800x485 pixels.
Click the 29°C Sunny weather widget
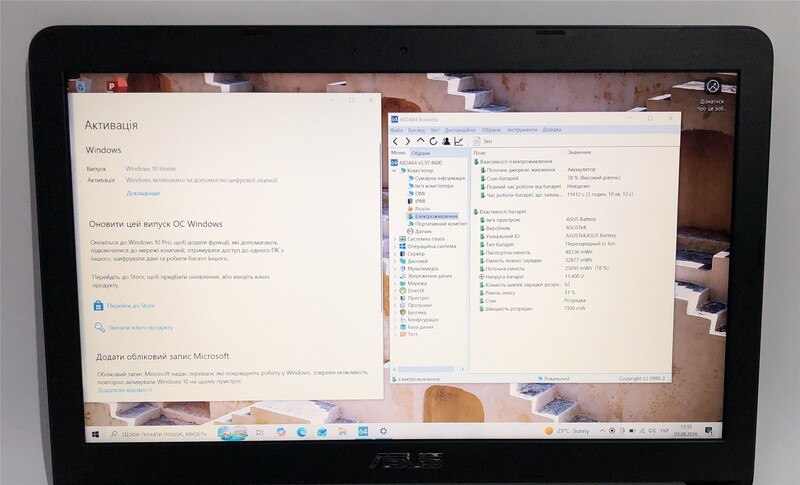tap(567, 431)
